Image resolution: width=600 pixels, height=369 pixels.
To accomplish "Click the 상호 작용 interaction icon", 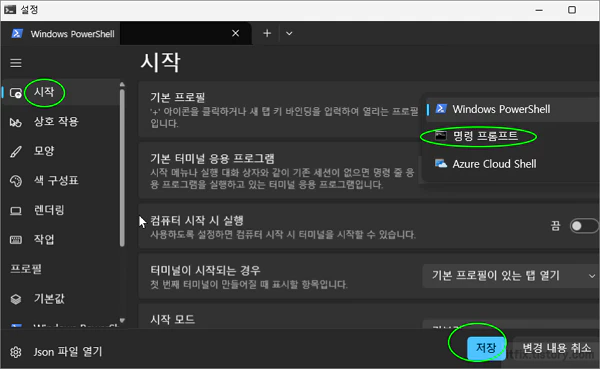I will (x=16, y=122).
